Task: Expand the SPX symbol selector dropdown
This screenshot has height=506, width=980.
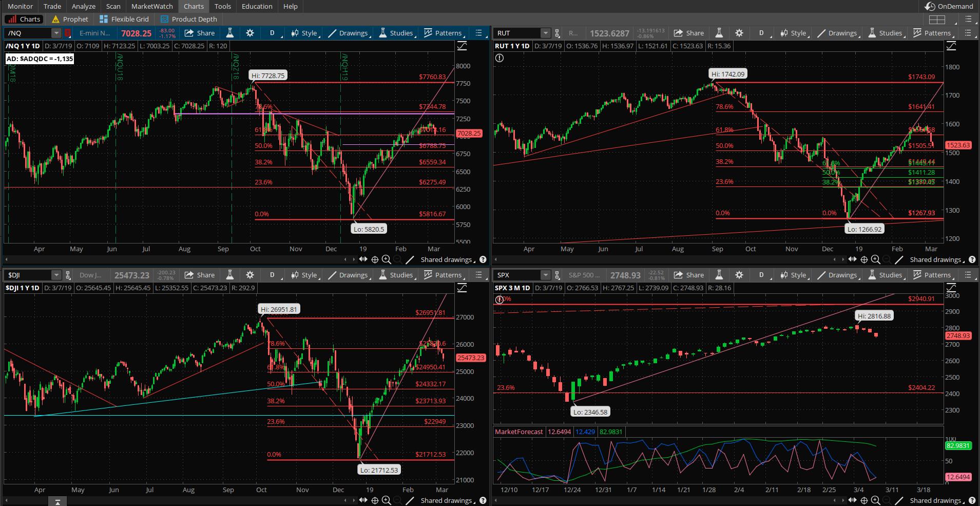Action: coord(545,275)
